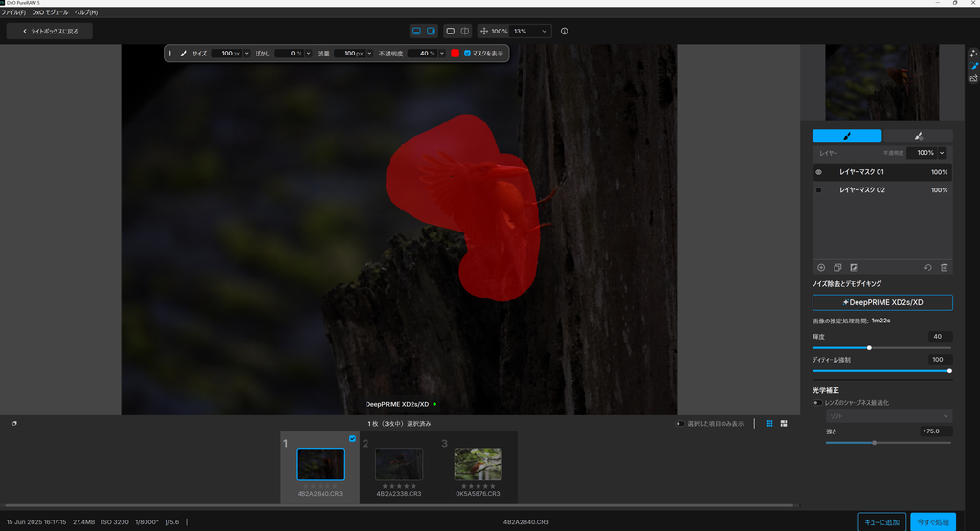
Task: Click the red mask color swatch
Action: click(456, 54)
